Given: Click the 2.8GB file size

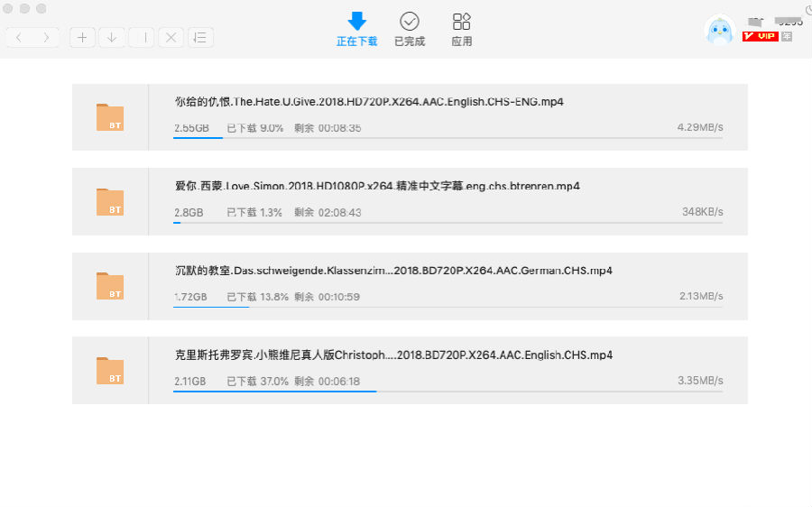Looking at the screenshot, I should click(189, 212).
